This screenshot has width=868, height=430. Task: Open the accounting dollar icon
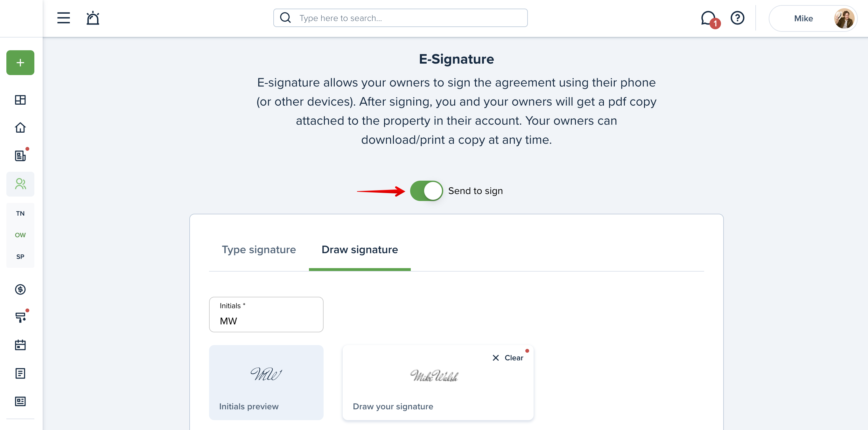pos(20,289)
